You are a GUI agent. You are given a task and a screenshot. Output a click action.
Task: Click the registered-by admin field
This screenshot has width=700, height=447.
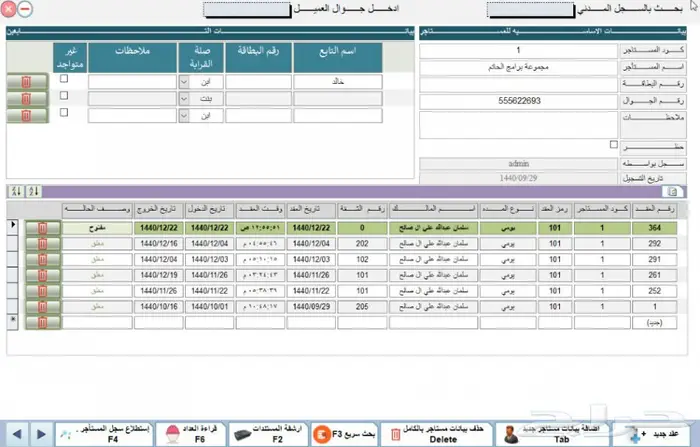[x=518, y=164]
